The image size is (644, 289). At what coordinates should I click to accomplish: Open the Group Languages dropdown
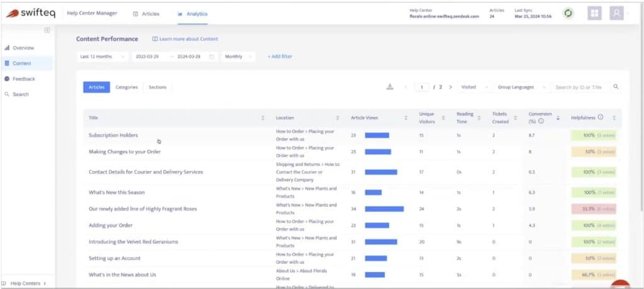click(x=521, y=87)
